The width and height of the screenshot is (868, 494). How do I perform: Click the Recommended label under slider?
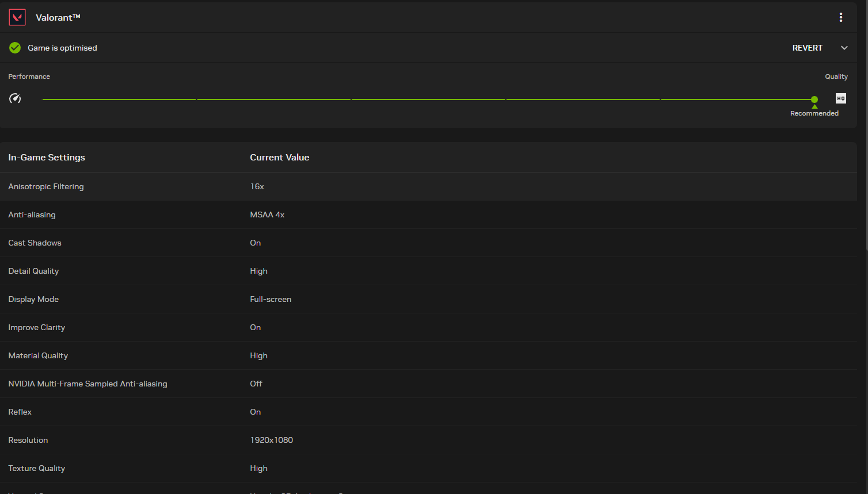tap(814, 113)
